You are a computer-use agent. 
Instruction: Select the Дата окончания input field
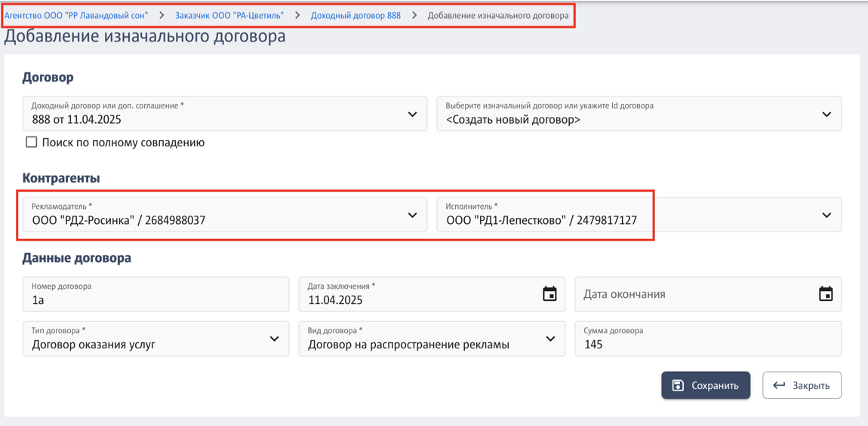pos(708,294)
